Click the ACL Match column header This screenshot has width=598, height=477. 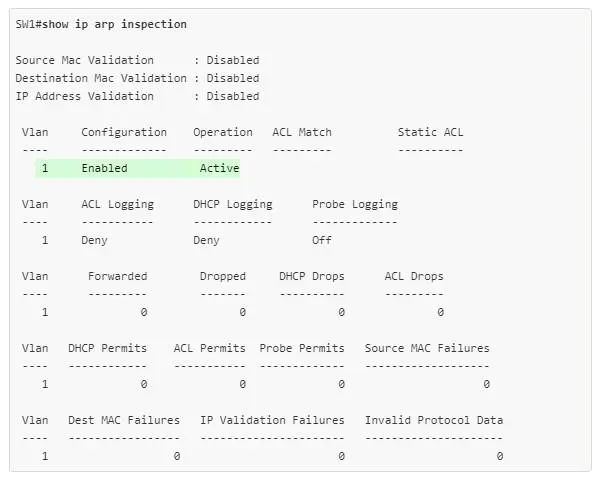302,132
